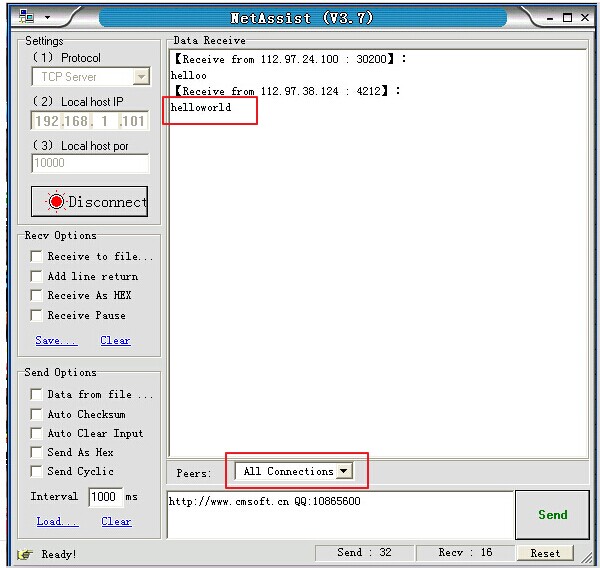This screenshot has height=568, width=600.
Task: Click the window resize grip corner
Action: (586, 558)
